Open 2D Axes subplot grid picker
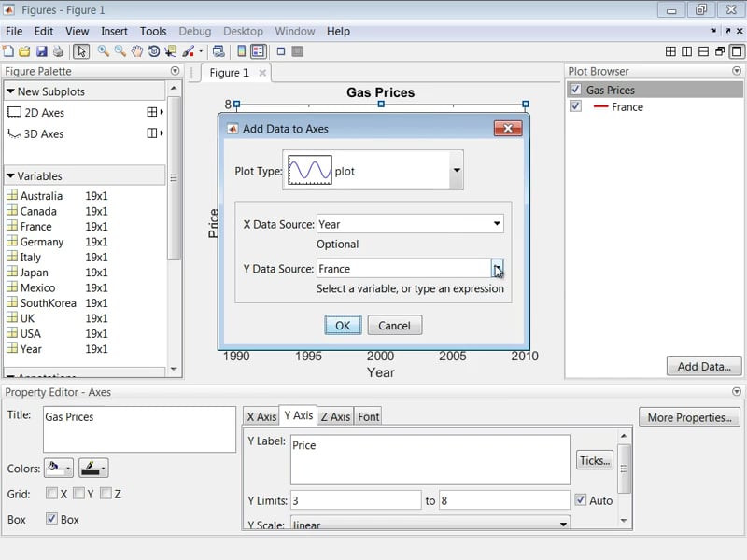747x560 pixels. coord(155,112)
